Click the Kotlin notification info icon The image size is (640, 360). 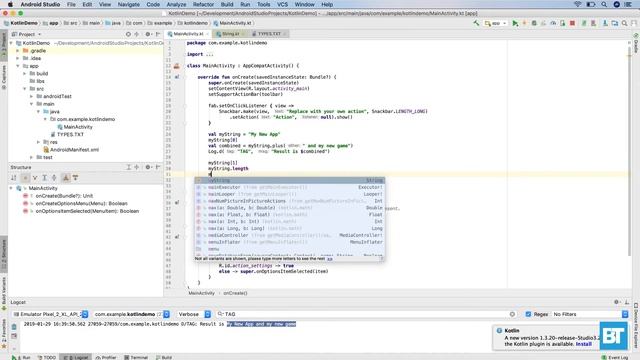(x=499, y=331)
